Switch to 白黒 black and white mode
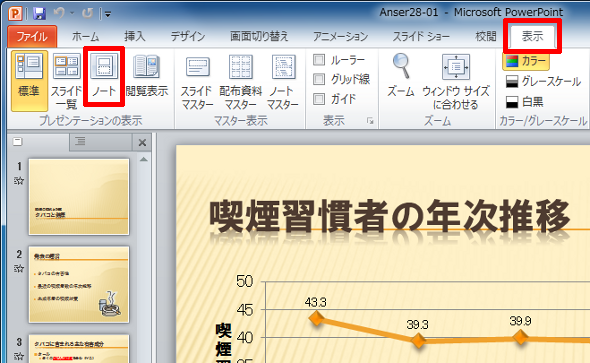Image resolution: width=590 pixels, height=363 pixels. 524,101
